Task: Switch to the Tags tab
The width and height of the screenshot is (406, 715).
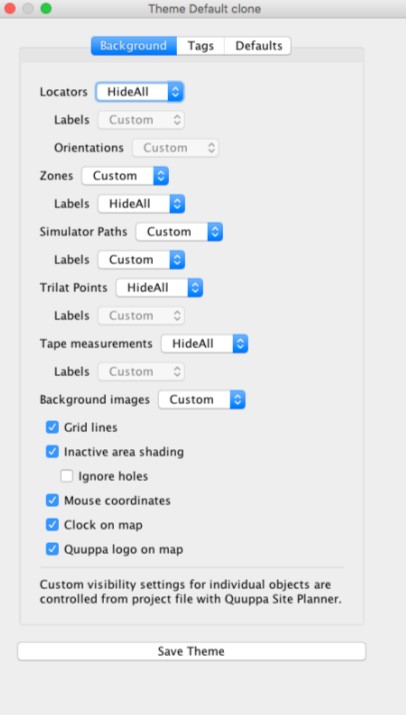Action: (x=201, y=46)
